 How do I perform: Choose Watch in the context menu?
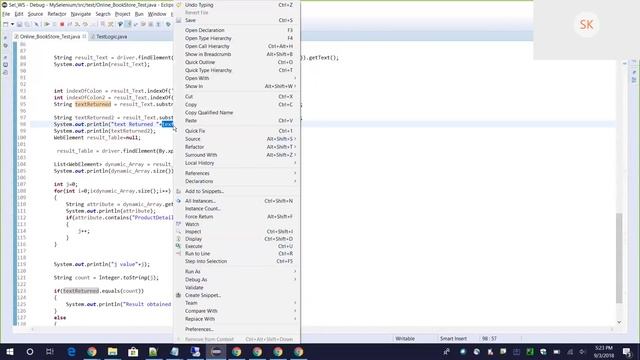click(237, 224)
